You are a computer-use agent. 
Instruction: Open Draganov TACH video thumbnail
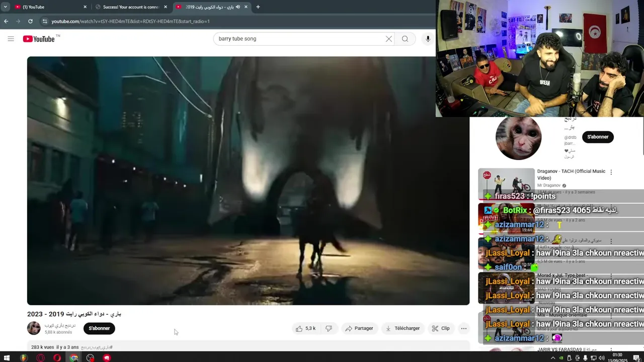point(506,184)
